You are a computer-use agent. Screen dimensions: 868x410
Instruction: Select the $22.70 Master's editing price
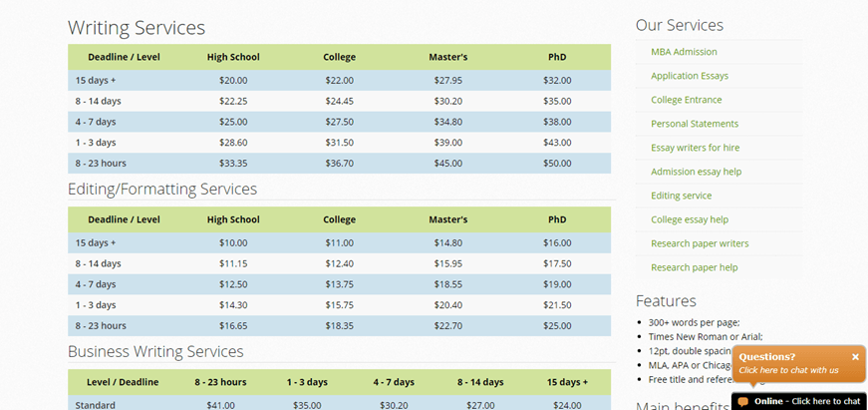[x=447, y=326]
